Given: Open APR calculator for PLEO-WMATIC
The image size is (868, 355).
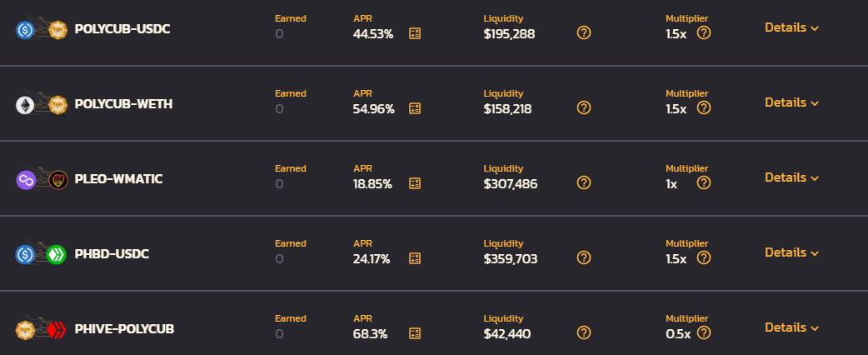Looking at the screenshot, I should [x=415, y=183].
